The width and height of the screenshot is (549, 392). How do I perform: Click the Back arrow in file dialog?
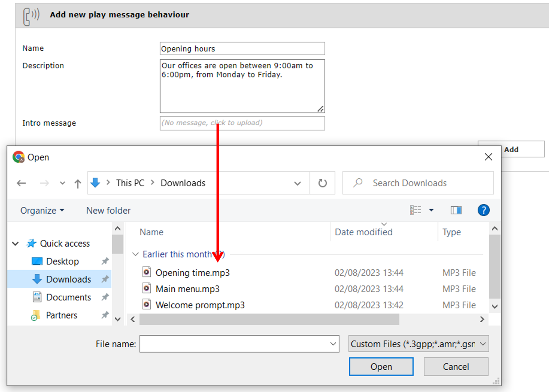[21, 183]
